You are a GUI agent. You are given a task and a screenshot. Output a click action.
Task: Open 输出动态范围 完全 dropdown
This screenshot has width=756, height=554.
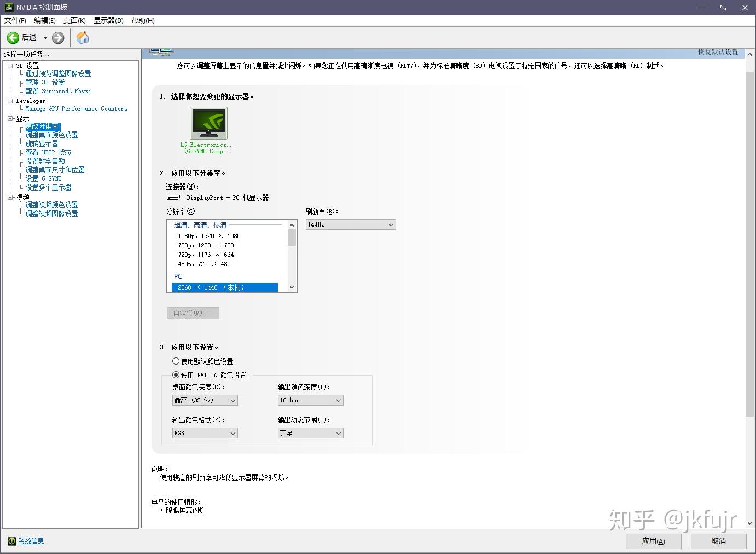(x=310, y=433)
